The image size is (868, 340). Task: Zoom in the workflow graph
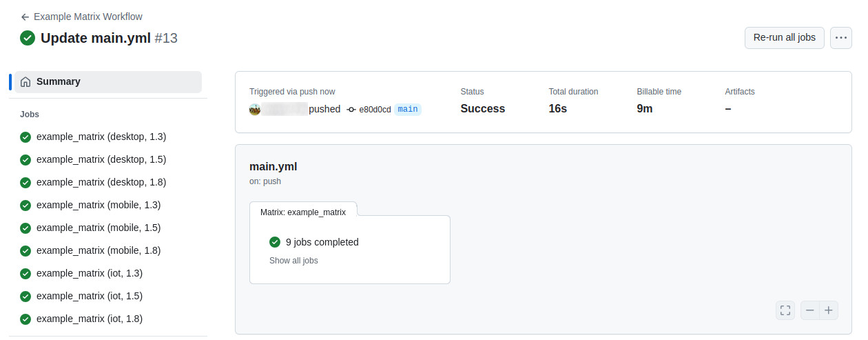click(x=829, y=310)
